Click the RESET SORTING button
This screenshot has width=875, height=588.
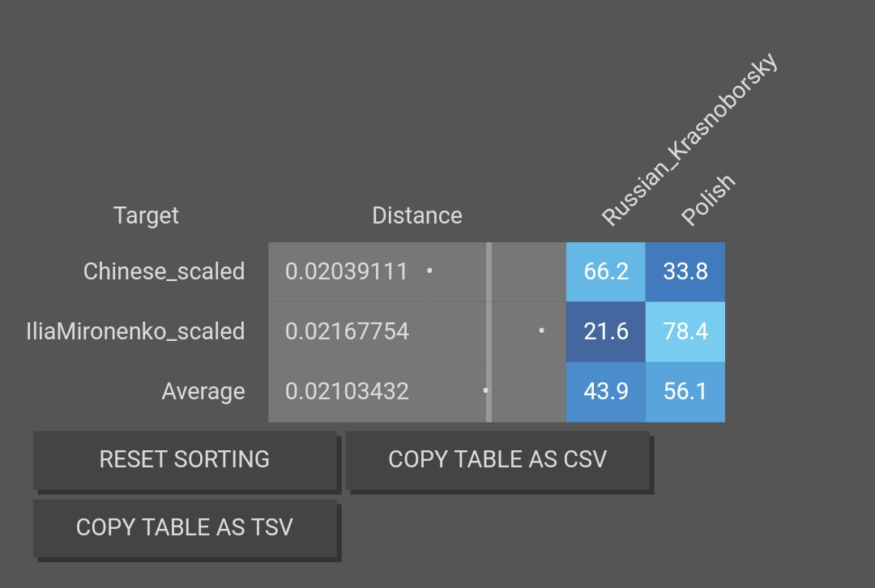click(x=185, y=459)
